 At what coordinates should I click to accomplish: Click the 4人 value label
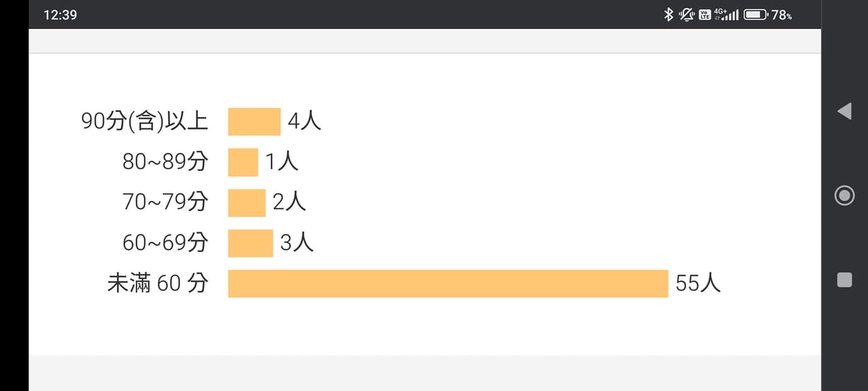(305, 121)
